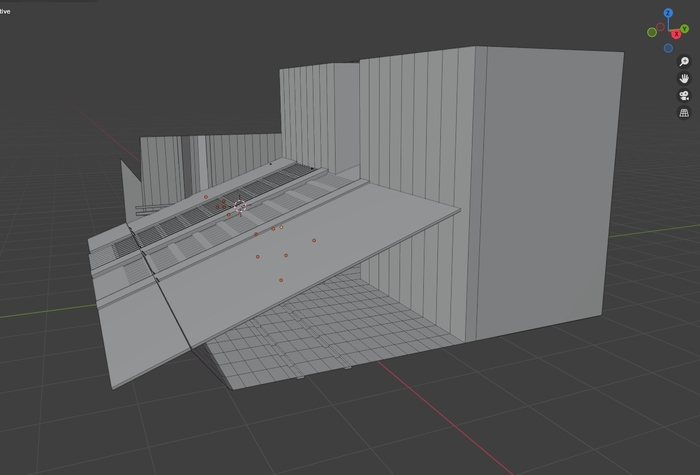Click the 3D cursor crosshair on ramp

pos(240,207)
